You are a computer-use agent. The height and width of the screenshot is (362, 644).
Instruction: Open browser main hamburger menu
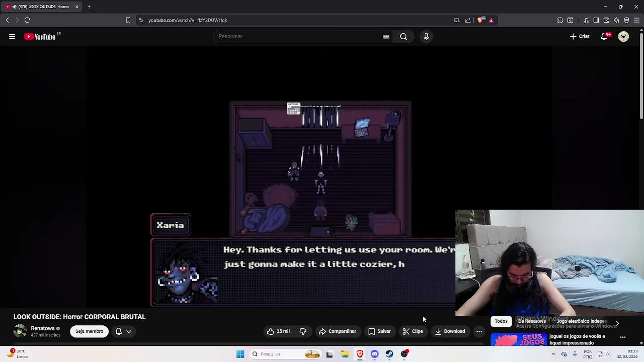(636, 20)
